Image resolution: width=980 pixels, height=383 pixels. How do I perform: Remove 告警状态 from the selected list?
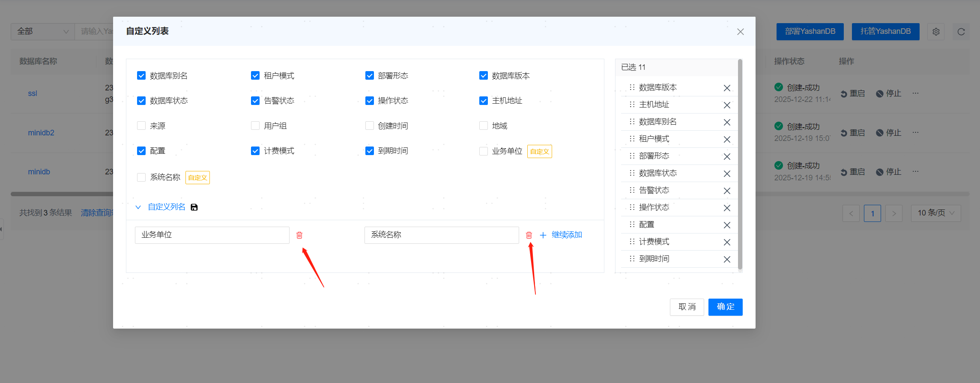727,191
